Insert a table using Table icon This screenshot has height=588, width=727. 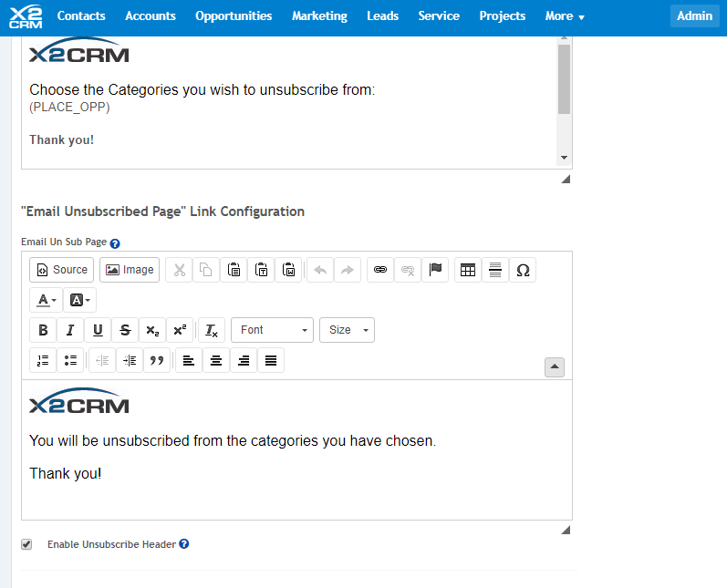pyautogui.click(x=468, y=270)
